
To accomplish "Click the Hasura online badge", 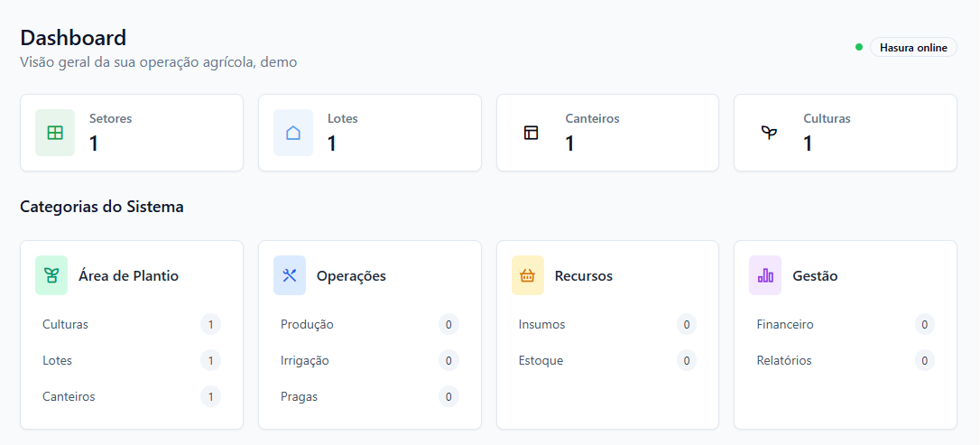I will click(x=913, y=47).
